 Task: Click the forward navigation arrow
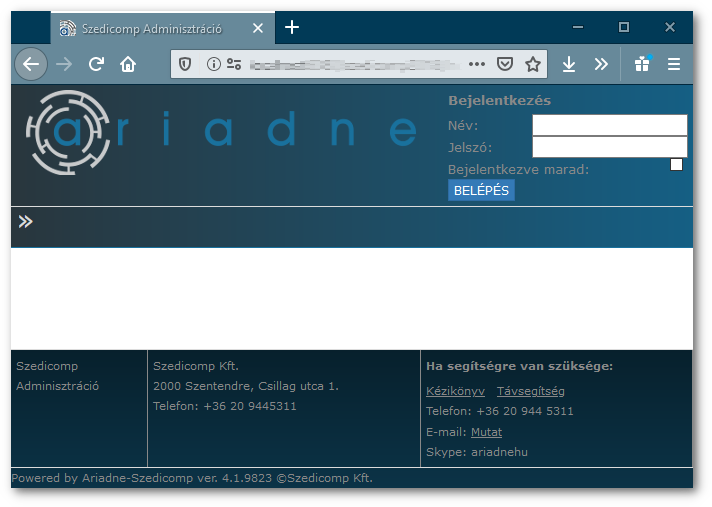point(64,64)
